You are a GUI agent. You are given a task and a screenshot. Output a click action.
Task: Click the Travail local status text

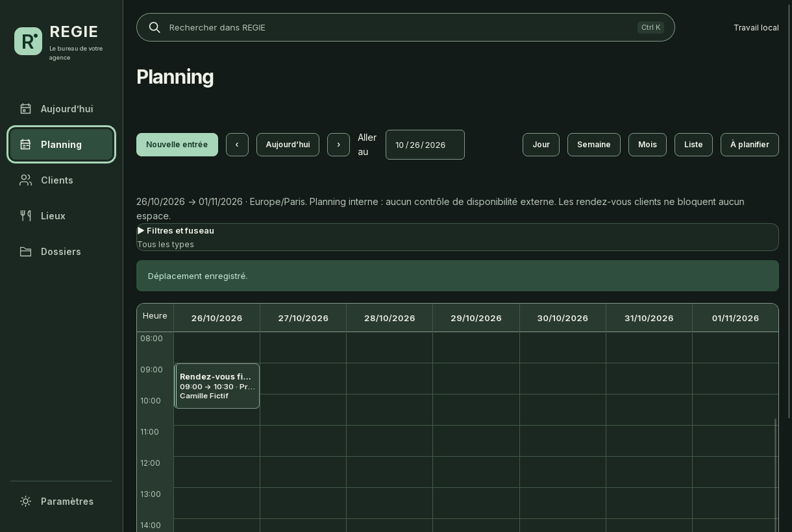tap(756, 27)
